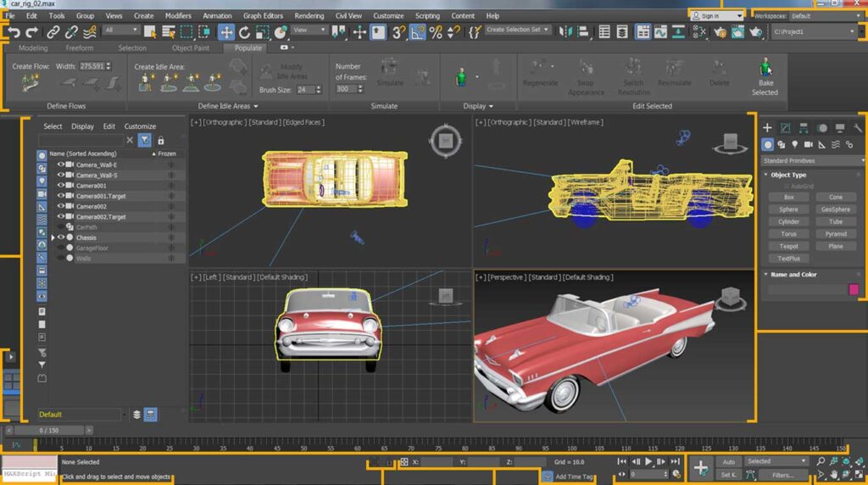Click the Undo arrow in main toolbar

tap(14, 32)
